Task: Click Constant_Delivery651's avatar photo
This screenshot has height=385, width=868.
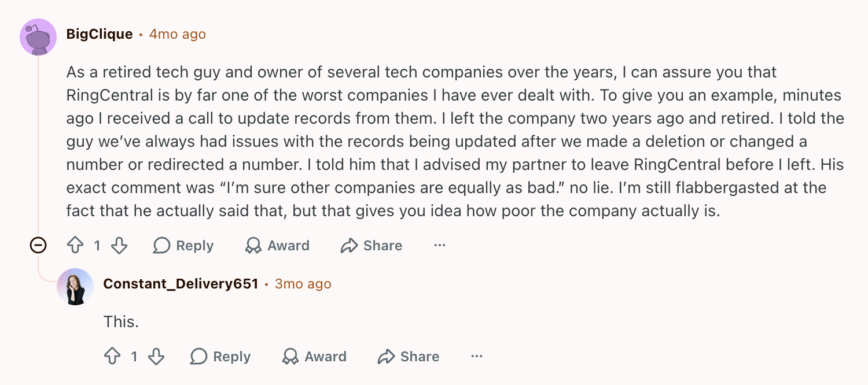Action: point(75,287)
